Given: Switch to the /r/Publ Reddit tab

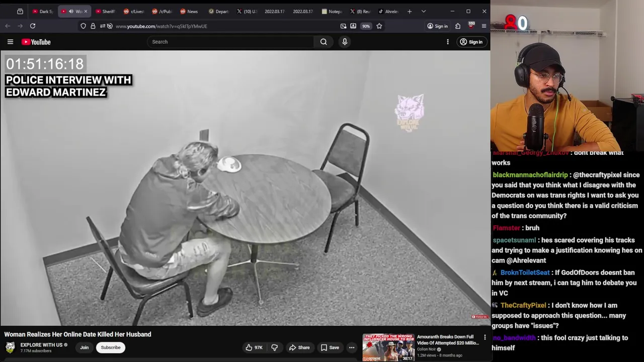Looking at the screenshot, I should click(x=162, y=11).
